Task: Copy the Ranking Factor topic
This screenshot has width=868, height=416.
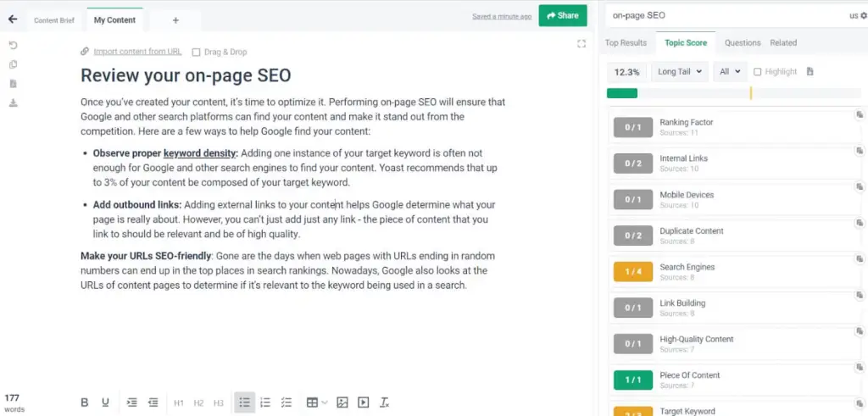Action: (x=858, y=114)
